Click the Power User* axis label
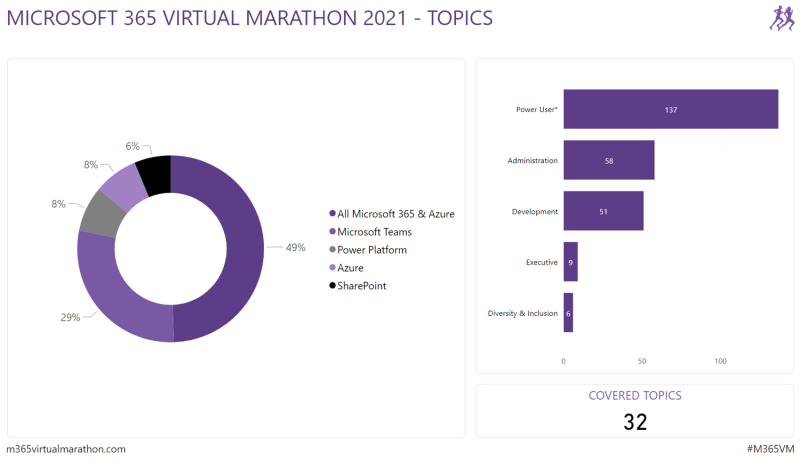The image size is (800, 462). click(x=537, y=109)
